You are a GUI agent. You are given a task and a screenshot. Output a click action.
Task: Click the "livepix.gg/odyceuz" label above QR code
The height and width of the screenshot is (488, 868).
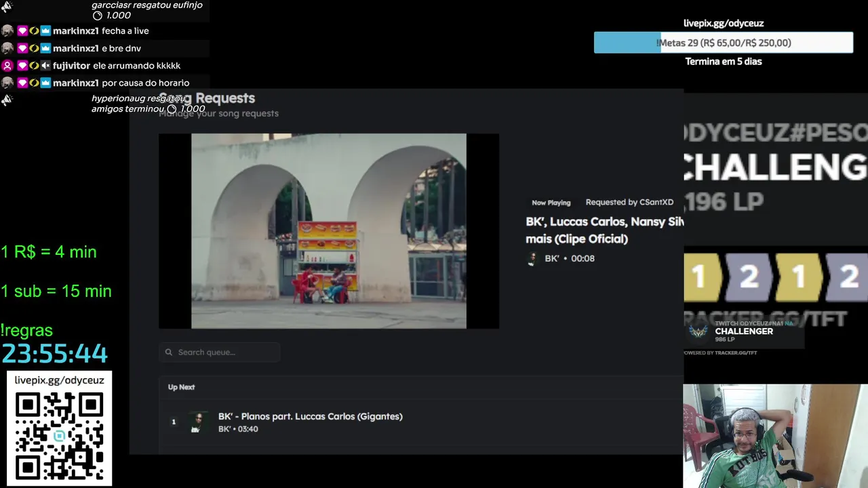click(x=60, y=380)
